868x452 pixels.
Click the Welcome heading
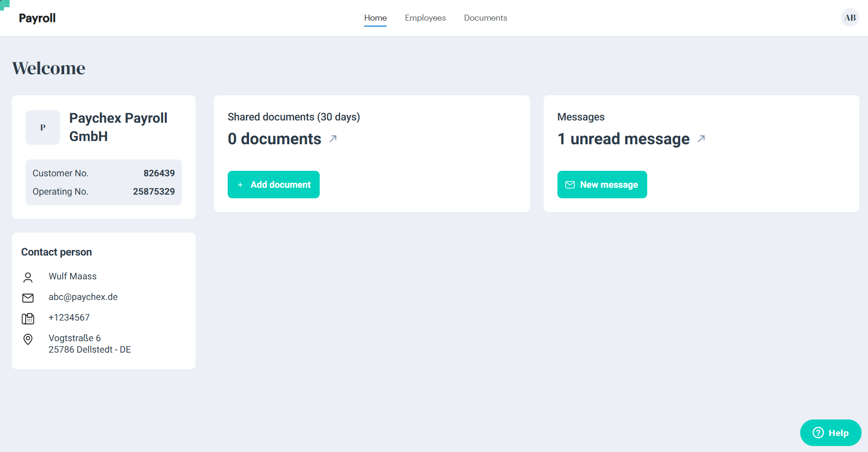(49, 68)
